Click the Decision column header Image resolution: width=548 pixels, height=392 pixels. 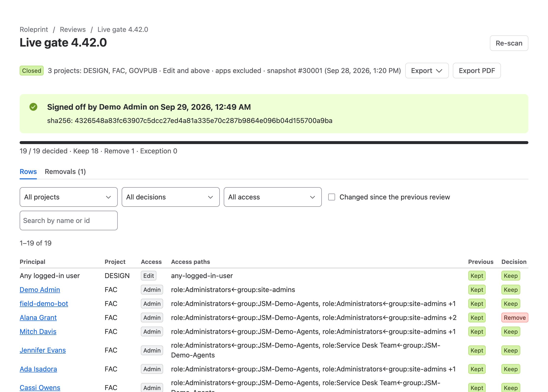tap(514, 262)
